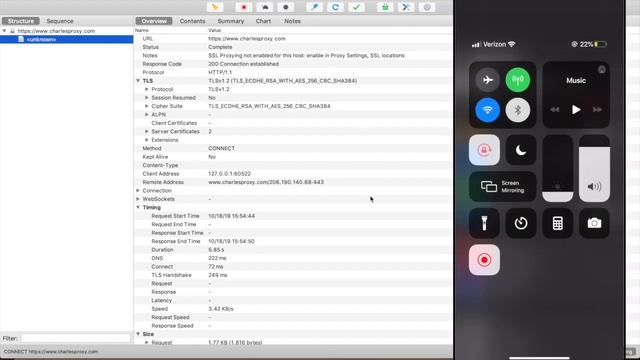The height and width of the screenshot is (360, 640).
Task: Select the Method row with CONNECT
Action: tap(293, 148)
